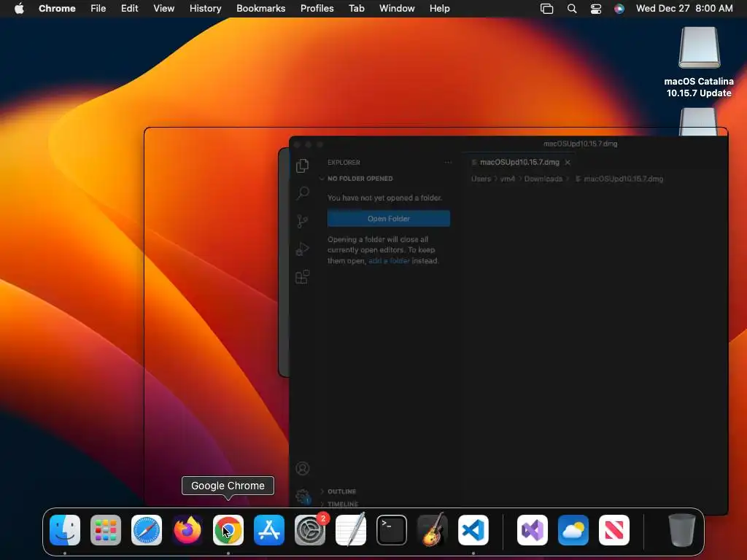Expand the Outline section
Image resolution: width=747 pixels, height=560 pixels.
pyautogui.click(x=341, y=491)
